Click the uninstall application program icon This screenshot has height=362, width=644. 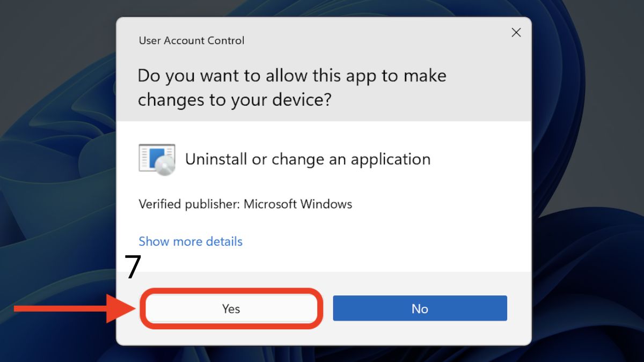tap(157, 158)
